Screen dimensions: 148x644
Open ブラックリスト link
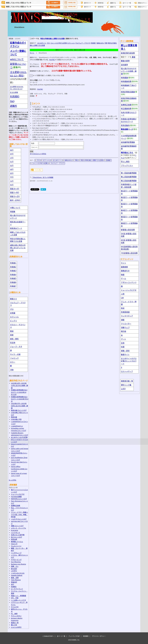point(127,165)
